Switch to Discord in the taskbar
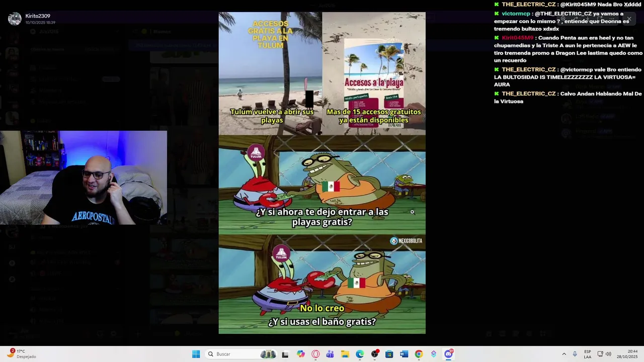Viewport: 644px width, 362px height. tap(449, 354)
